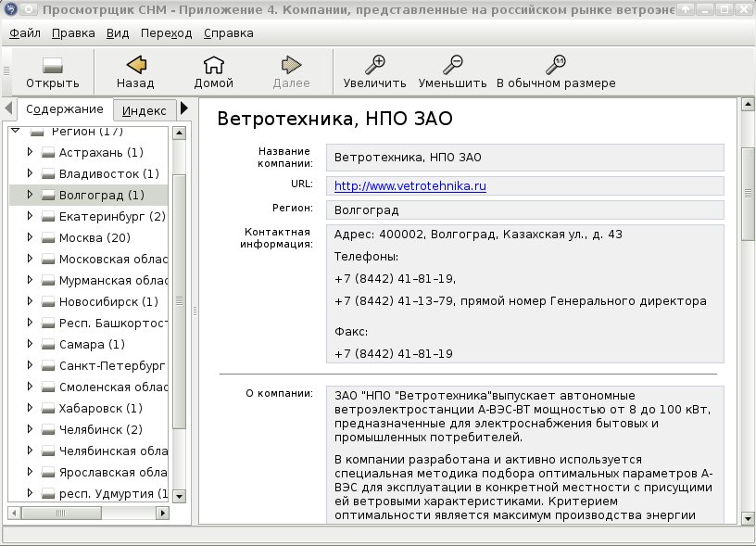Open the http://www.vetrotehnika.ru link
Viewport: 756px width, 546px height.
(x=409, y=185)
